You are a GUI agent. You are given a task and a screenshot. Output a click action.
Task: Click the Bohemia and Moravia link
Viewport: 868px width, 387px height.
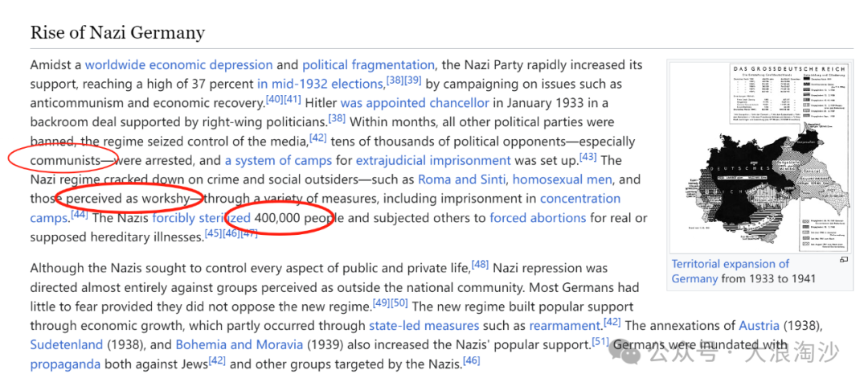click(240, 345)
